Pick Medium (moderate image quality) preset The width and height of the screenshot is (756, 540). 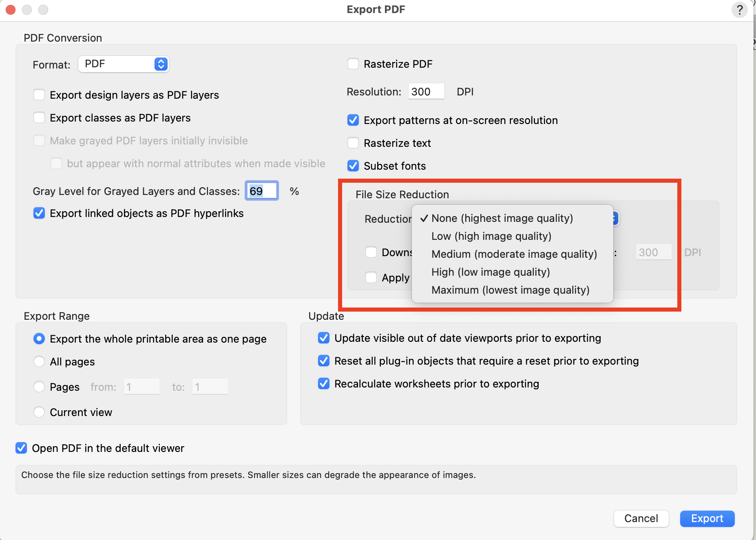click(x=514, y=254)
